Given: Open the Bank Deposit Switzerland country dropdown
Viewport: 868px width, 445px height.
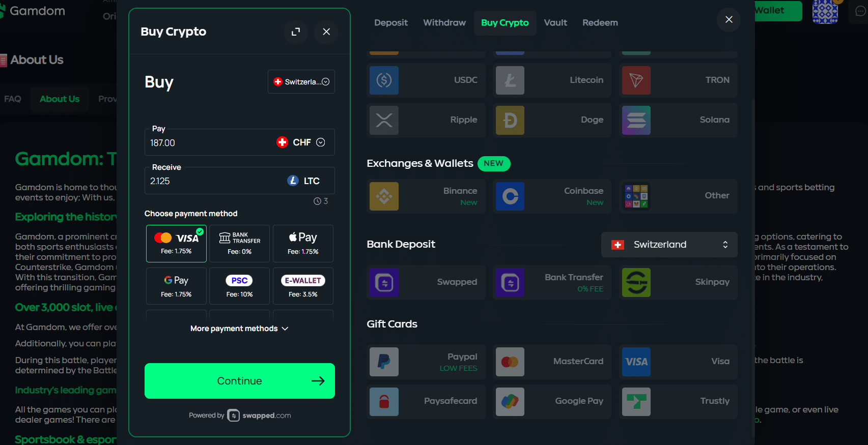Looking at the screenshot, I should point(669,245).
